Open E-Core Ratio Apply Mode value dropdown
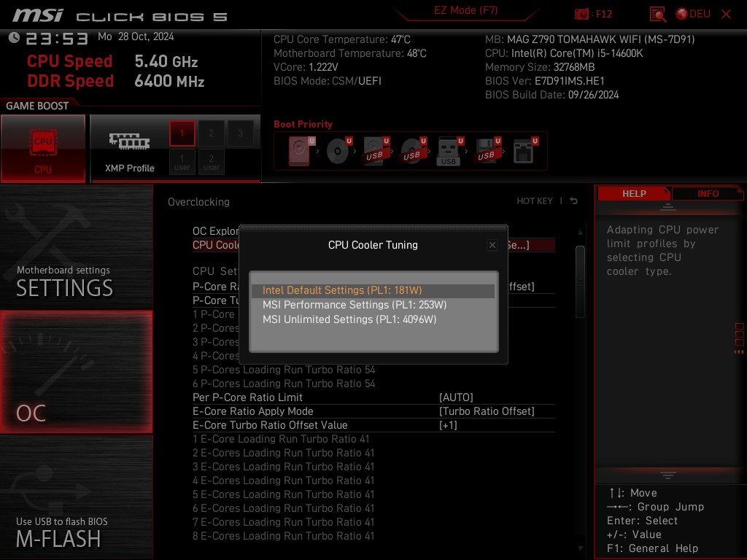Viewport: 747px width, 560px height. pyautogui.click(x=487, y=411)
